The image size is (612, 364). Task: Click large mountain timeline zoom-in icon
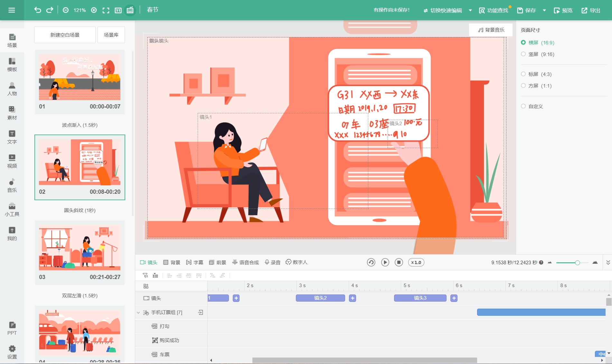pos(595,262)
